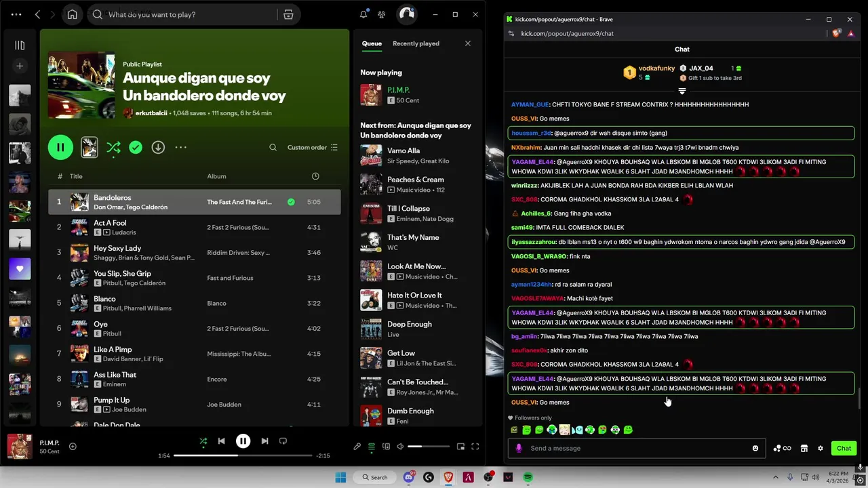The height and width of the screenshot is (488, 868).
Task: Toggle the green Queue icon in player bar
Action: tap(372, 447)
